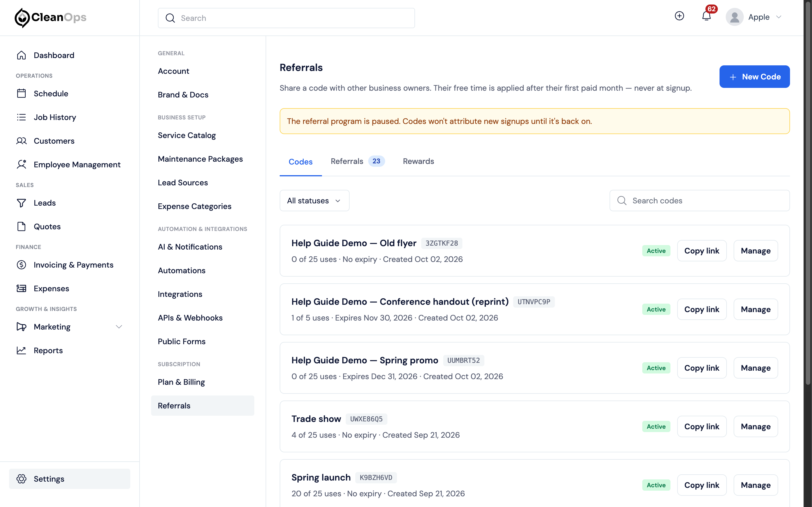Switch to the Referrals tab with 23
The image size is (812, 507).
coord(357,161)
